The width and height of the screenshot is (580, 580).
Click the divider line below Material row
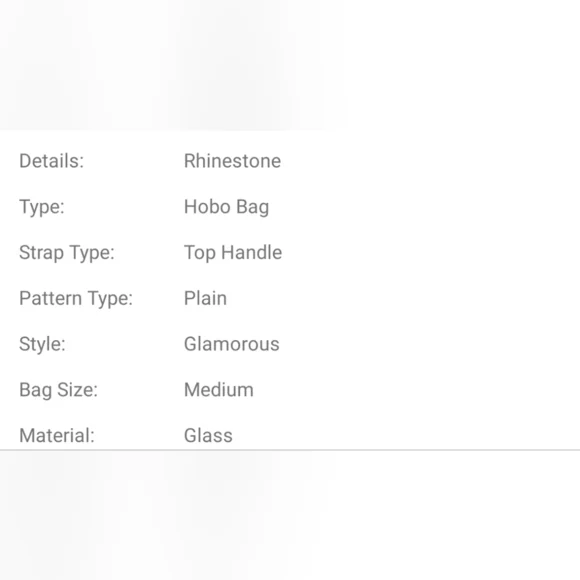pos(290,450)
